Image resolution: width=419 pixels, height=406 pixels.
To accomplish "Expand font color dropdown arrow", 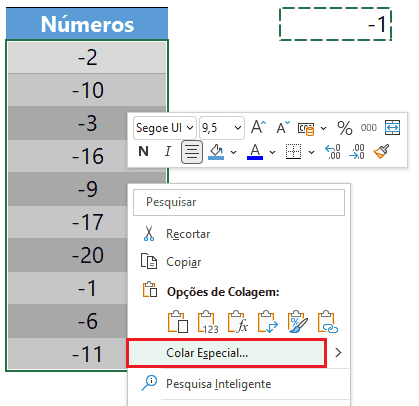I will [x=273, y=153].
